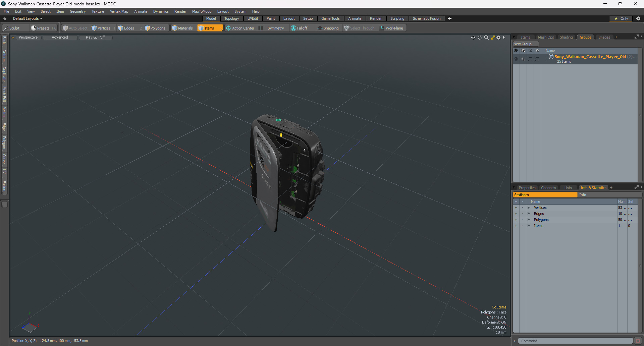Image resolution: width=644 pixels, height=346 pixels.
Task: Open the Geometry menu
Action: click(77, 11)
